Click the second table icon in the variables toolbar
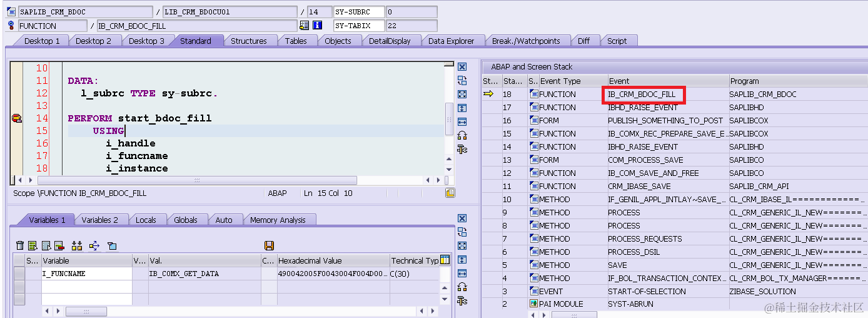 click(46, 245)
